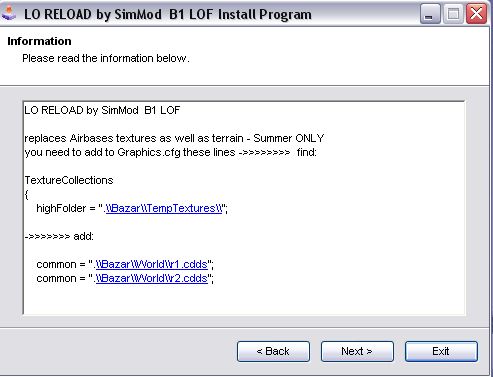This screenshot has width=493, height=377.
Task: Click empty area below the cdds links
Action: 243,299
